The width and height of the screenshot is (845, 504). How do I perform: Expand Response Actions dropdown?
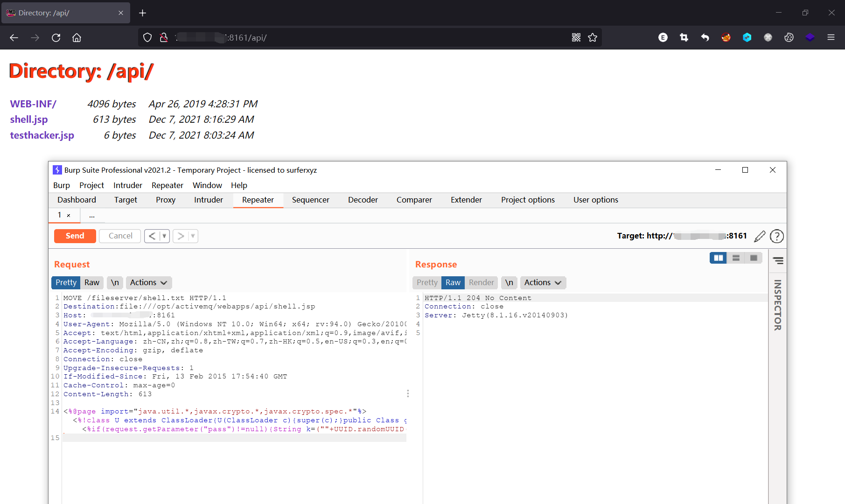coord(543,283)
